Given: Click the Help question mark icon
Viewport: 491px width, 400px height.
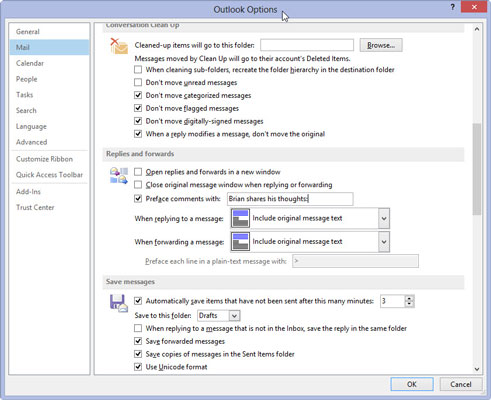Looking at the screenshot, I should [x=452, y=7].
